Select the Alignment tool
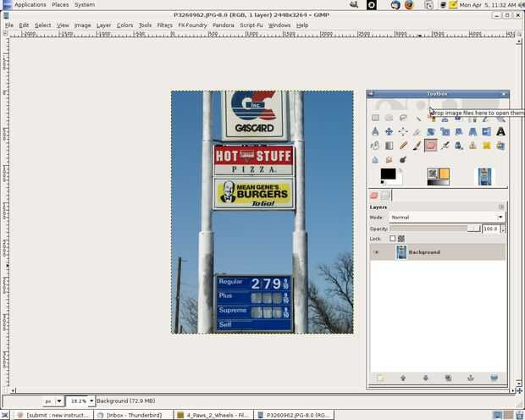This screenshot has width=525, height=420. [x=403, y=131]
